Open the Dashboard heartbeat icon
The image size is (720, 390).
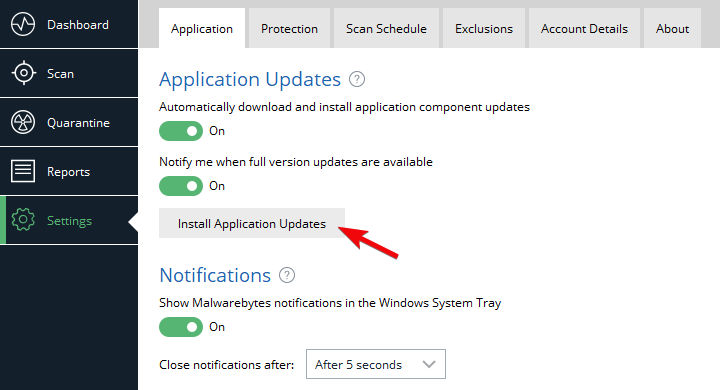(x=23, y=24)
